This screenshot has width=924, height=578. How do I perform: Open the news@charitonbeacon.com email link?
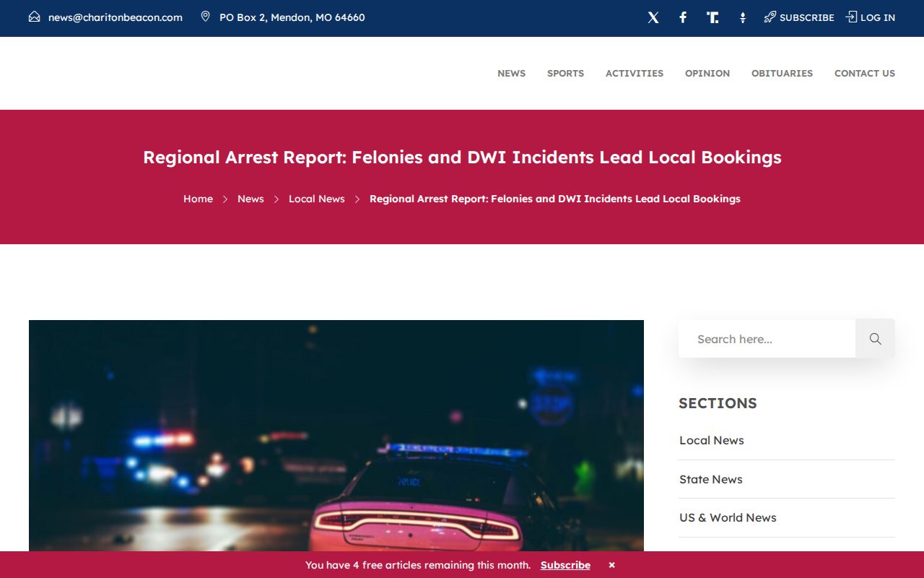pyautogui.click(x=115, y=17)
